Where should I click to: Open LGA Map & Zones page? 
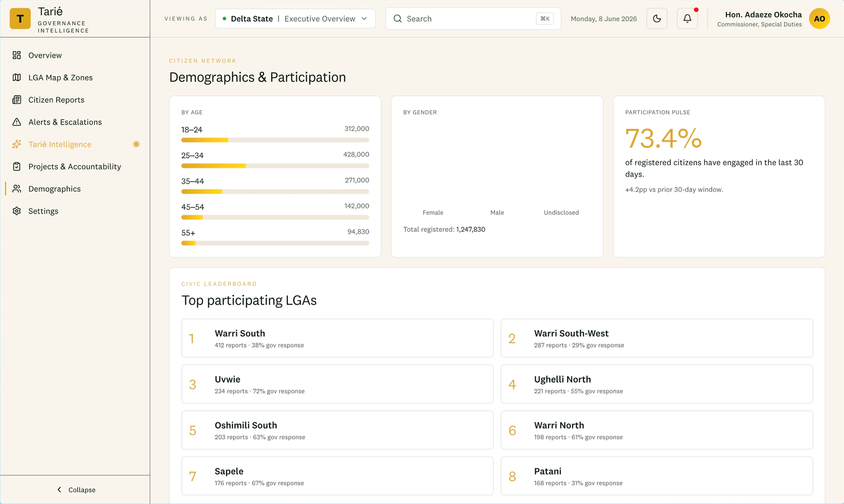(75, 77)
